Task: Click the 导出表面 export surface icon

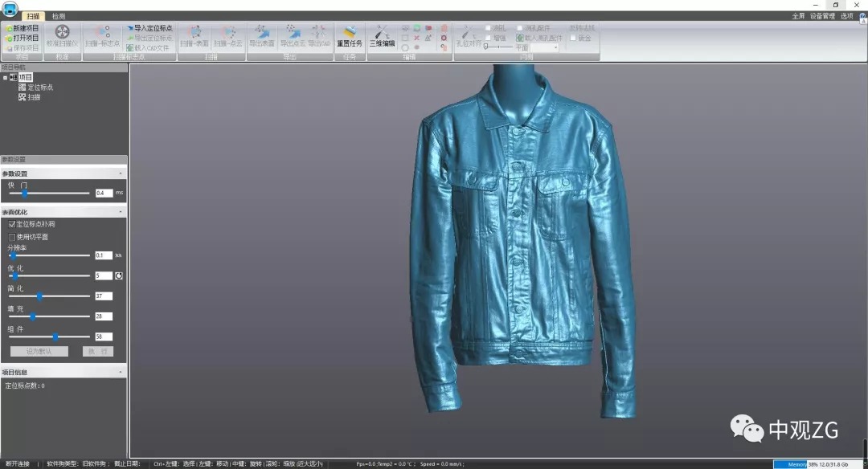Action: point(261,31)
